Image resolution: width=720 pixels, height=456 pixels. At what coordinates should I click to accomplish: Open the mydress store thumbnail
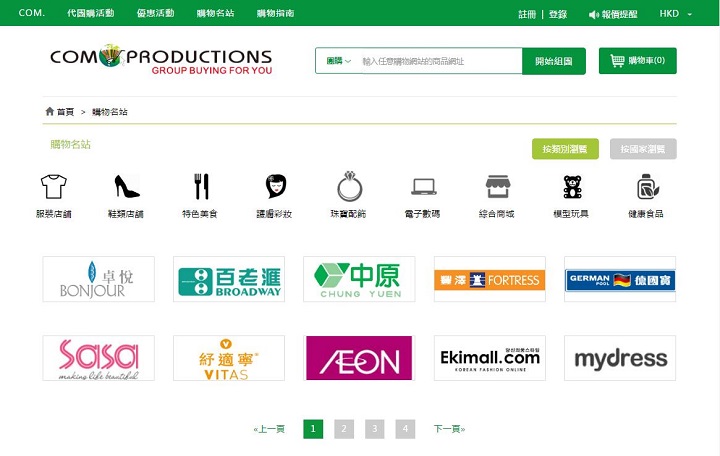click(x=620, y=358)
